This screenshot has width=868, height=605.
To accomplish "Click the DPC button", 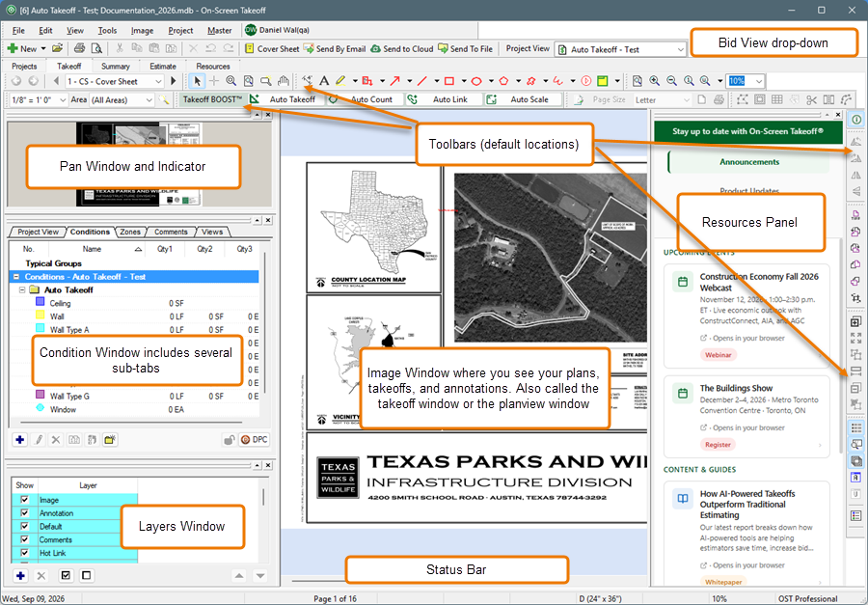I will click(254, 440).
